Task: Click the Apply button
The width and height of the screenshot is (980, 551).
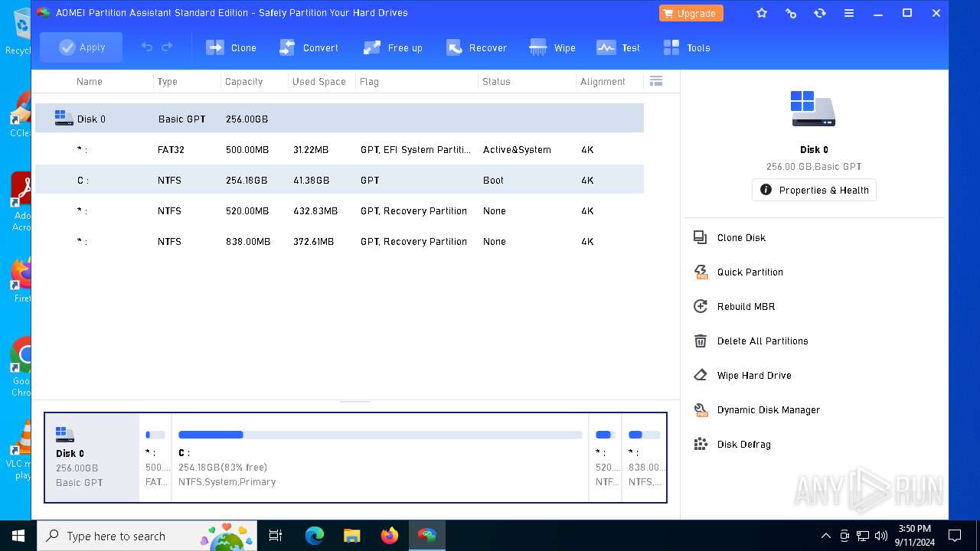Action: [81, 47]
